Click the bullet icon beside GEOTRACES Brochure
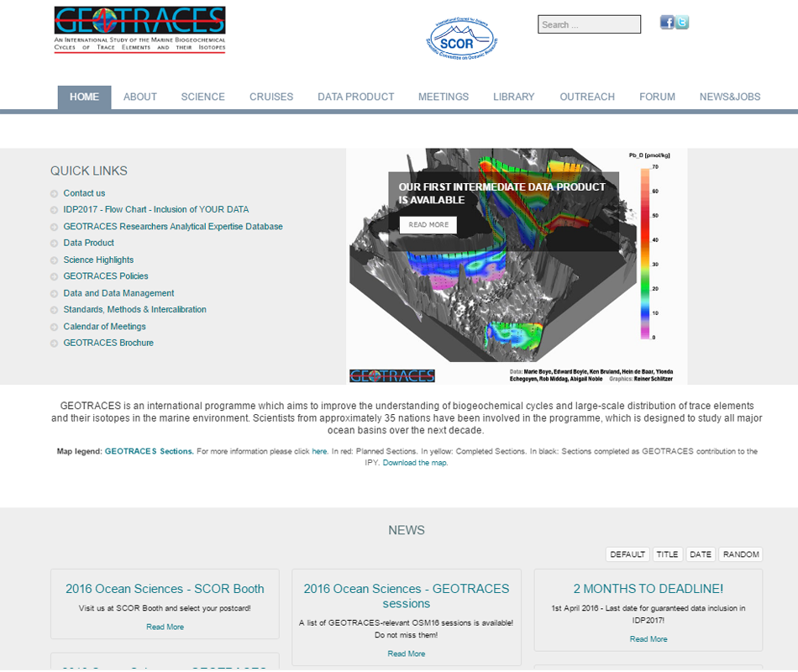798x672 pixels. tap(54, 344)
